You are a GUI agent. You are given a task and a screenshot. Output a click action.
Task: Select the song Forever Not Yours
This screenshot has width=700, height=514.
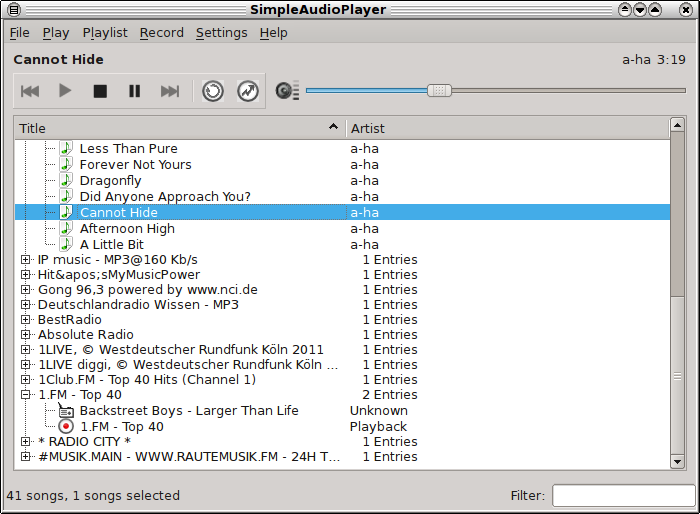[135, 164]
